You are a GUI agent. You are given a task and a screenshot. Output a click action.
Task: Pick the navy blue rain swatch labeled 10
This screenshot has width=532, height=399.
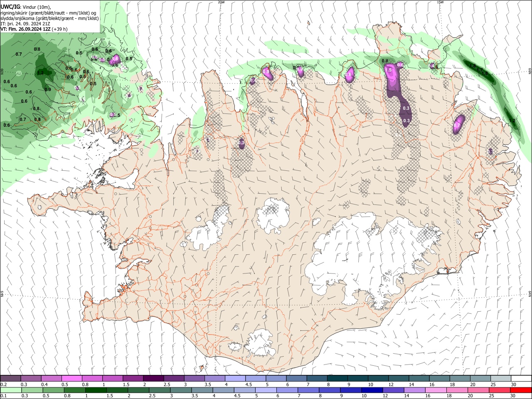pyautogui.click(x=372, y=390)
